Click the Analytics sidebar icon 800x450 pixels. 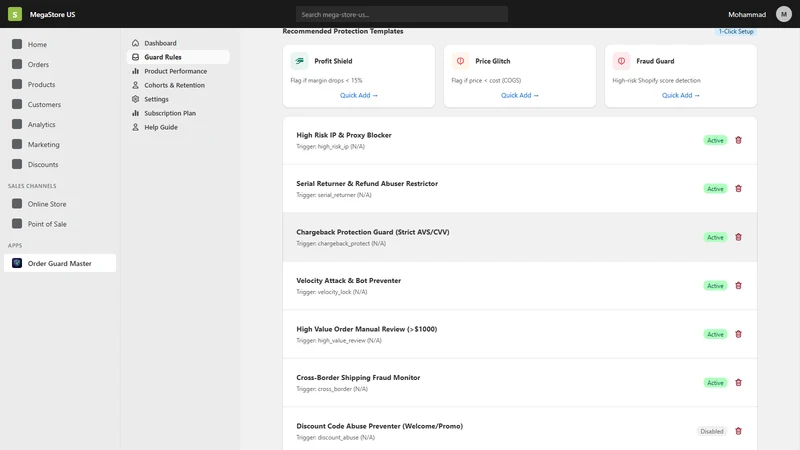tap(17, 124)
